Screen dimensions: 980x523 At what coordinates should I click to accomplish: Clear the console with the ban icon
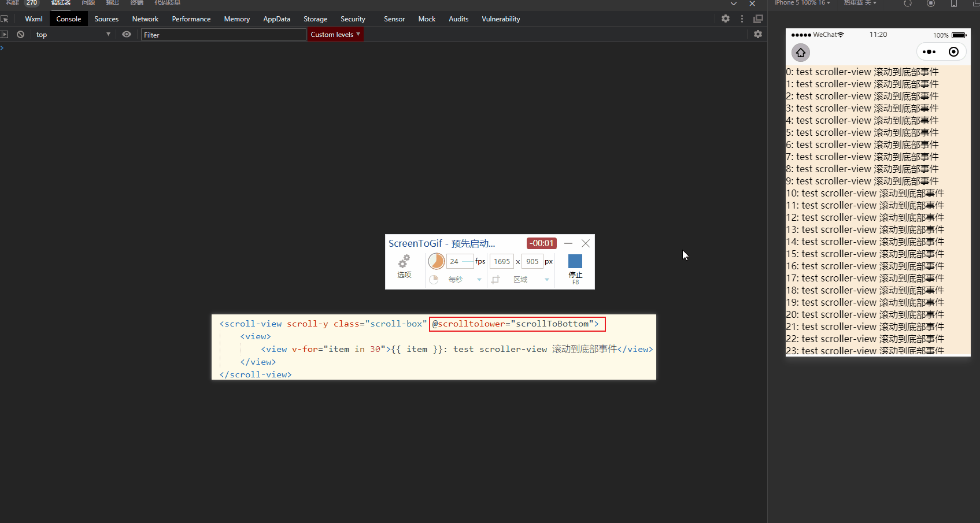coord(21,35)
